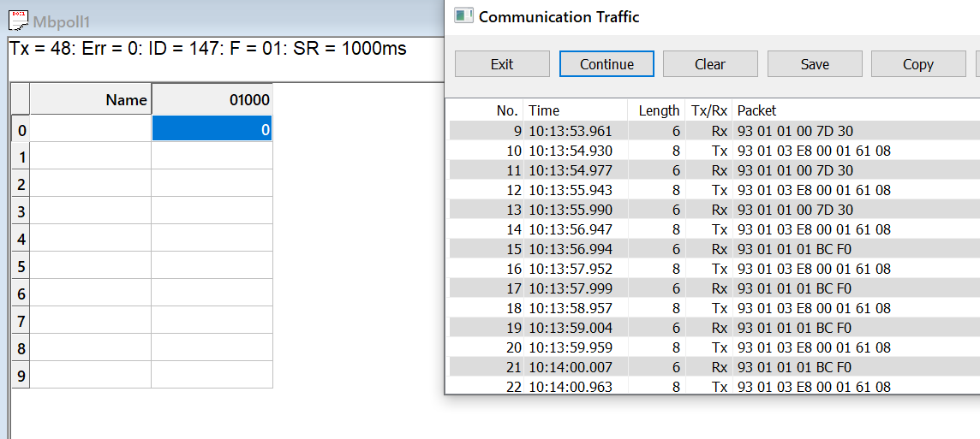Click the Name column header
The height and width of the screenshot is (439, 980).
coord(91,100)
